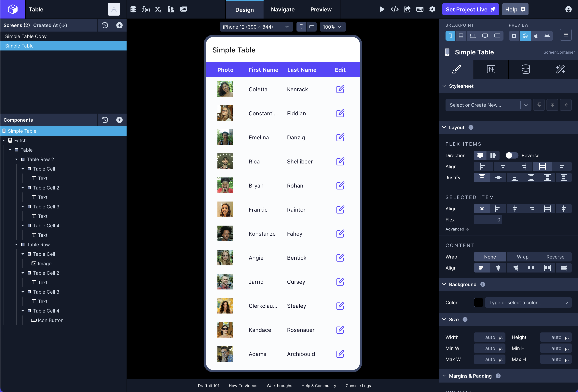Screen dimensions: 578x392
Task: Open the Stylesheet select dropdown
Action: coord(488,105)
